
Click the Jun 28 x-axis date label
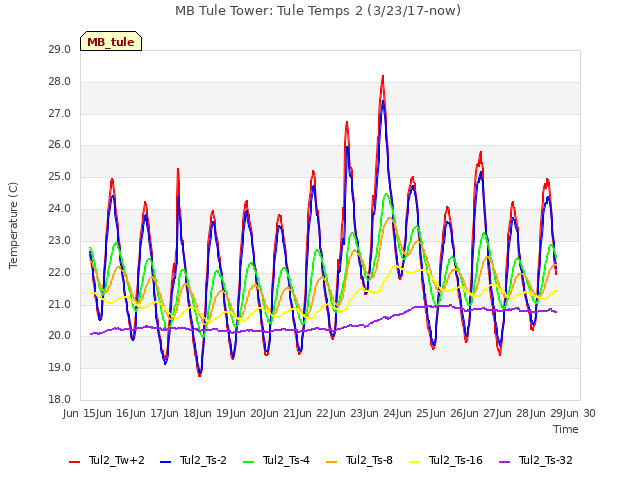[x=513, y=413]
